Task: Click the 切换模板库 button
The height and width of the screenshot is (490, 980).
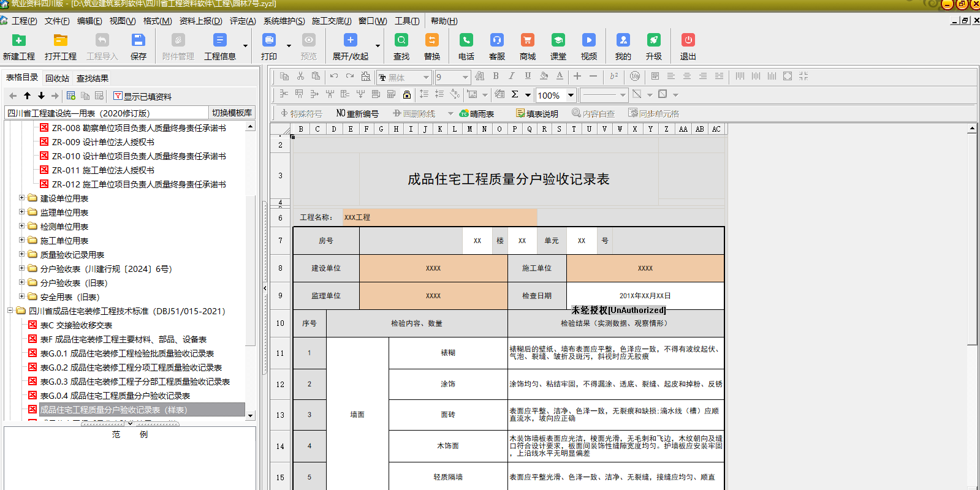Action: [x=232, y=113]
